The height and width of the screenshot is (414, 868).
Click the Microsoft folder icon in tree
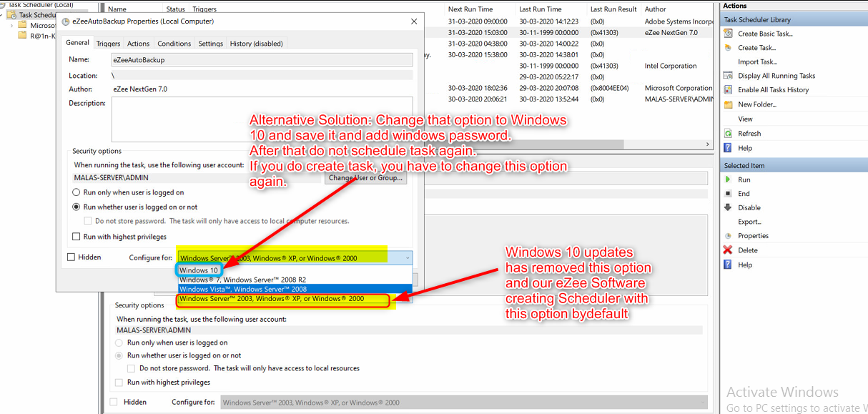point(23,25)
